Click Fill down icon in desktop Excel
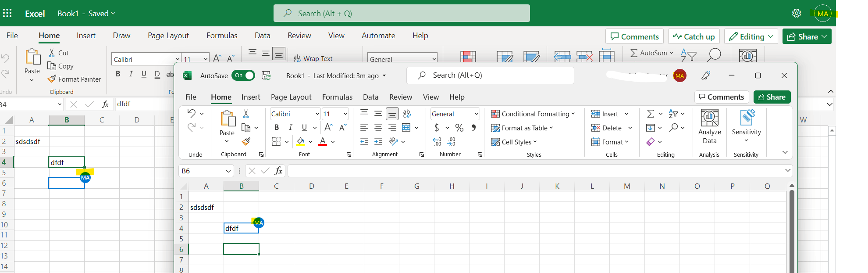The image size is (868, 273). [x=651, y=128]
